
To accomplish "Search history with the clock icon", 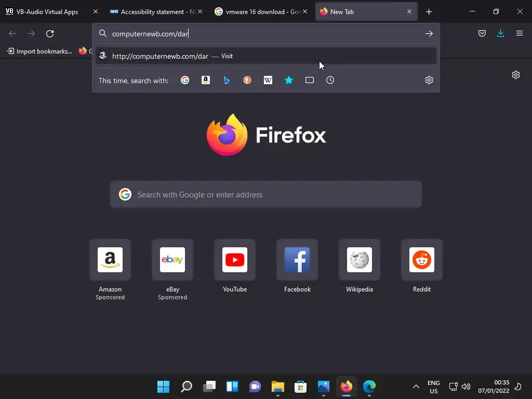I will pos(330,80).
